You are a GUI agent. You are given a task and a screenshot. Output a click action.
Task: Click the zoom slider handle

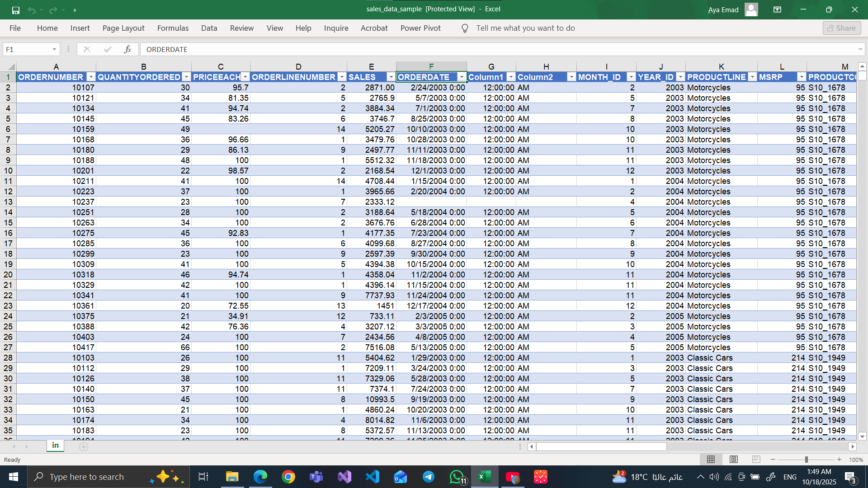point(806,460)
